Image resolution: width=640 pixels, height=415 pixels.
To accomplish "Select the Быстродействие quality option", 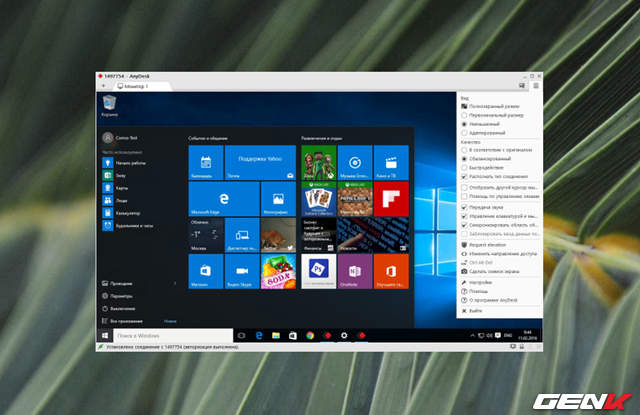I will (x=482, y=168).
